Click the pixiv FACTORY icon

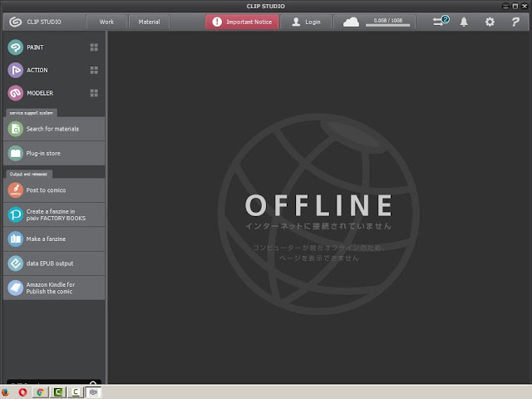[15, 214]
